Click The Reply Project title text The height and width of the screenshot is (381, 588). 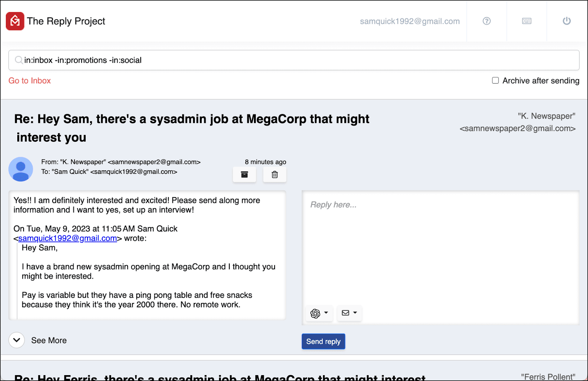coord(66,21)
